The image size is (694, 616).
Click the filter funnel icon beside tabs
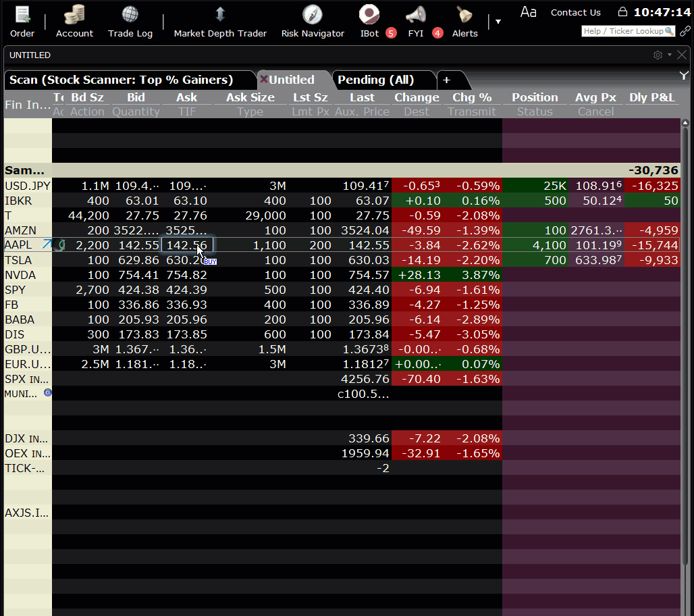[x=685, y=76]
